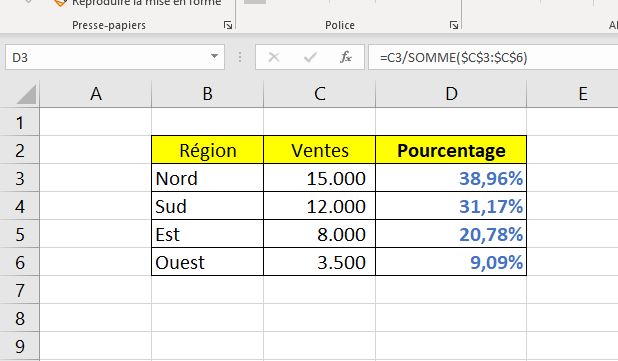
Task: Select the Nord cell
Action: (x=208, y=178)
